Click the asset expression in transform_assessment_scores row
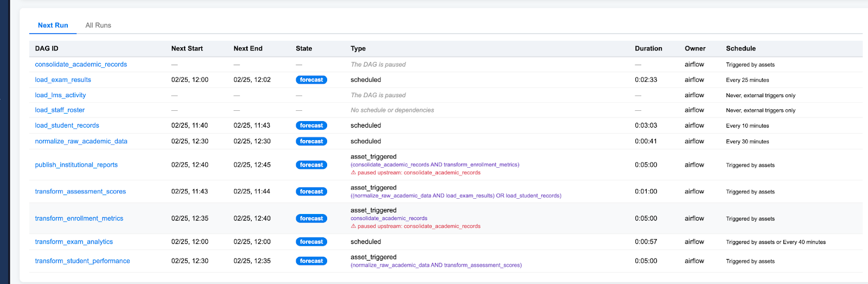 click(x=456, y=196)
